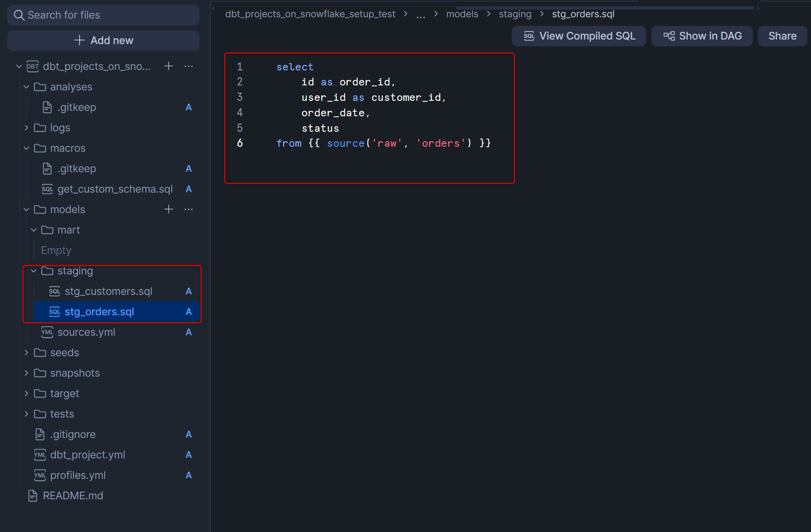Viewport: 811px width, 532px height.
Task: Select the models breadcrumb item
Action: 462,14
